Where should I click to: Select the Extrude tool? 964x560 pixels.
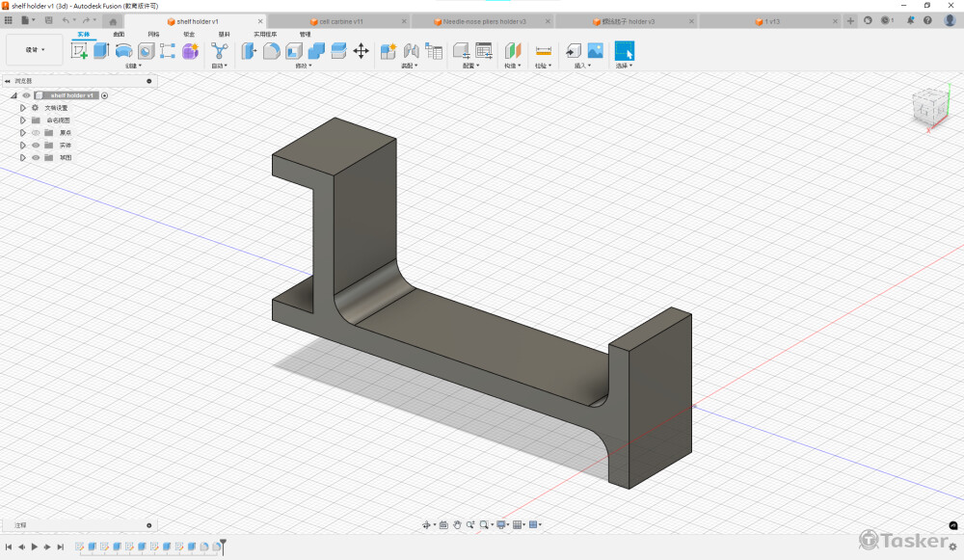(101, 51)
